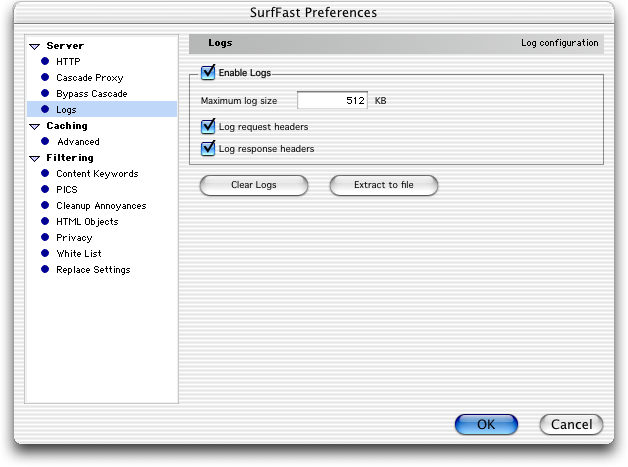Click the Maximum log size field
This screenshot has height=467, width=628.
(332, 100)
